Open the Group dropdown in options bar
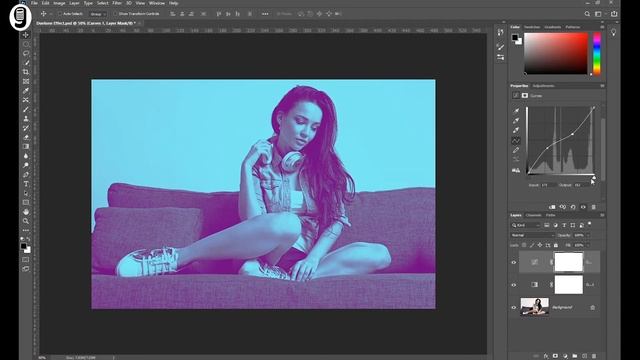The image size is (640, 360). (98, 14)
